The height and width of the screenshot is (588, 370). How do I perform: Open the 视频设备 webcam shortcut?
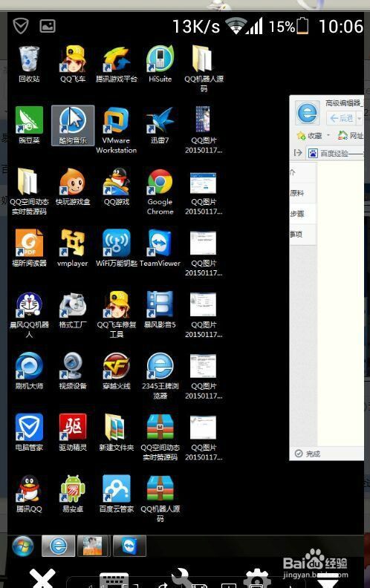73,371
